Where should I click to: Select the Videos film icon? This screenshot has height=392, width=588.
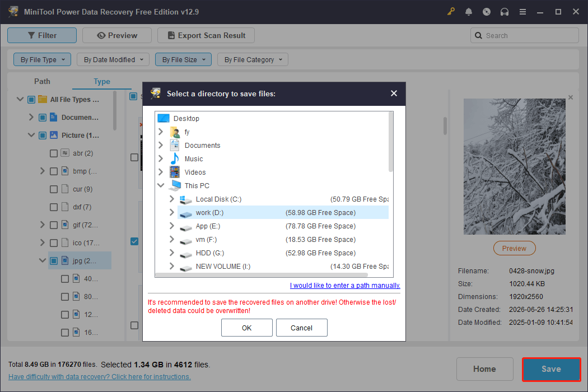(174, 172)
